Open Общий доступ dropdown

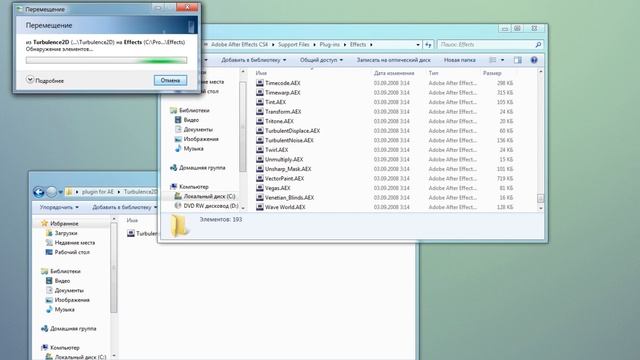321,60
